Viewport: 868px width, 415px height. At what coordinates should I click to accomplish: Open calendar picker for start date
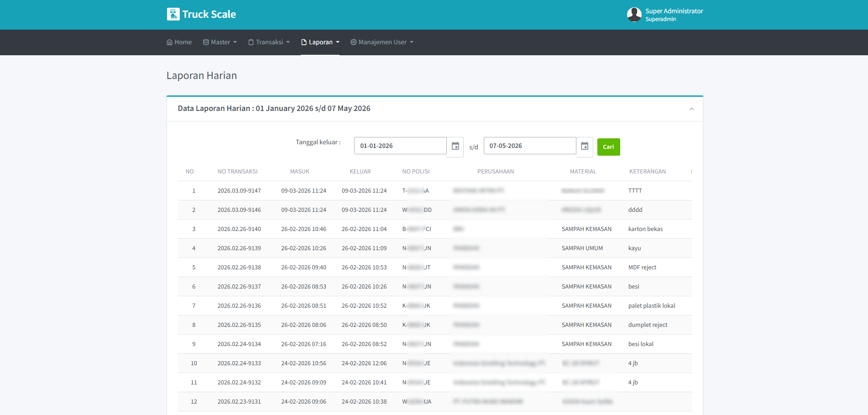click(455, 146)
